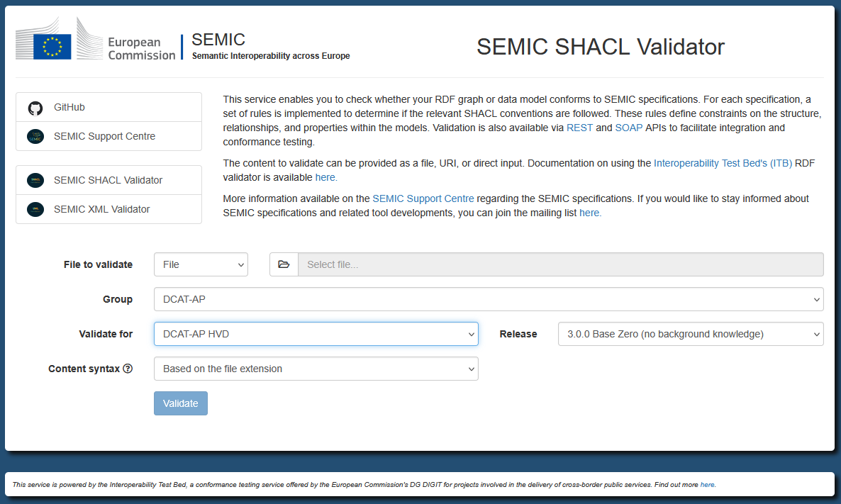This screenshot has width=841, height=504.
Task: Follow the SOAP API link
Action: click(628, 128)
